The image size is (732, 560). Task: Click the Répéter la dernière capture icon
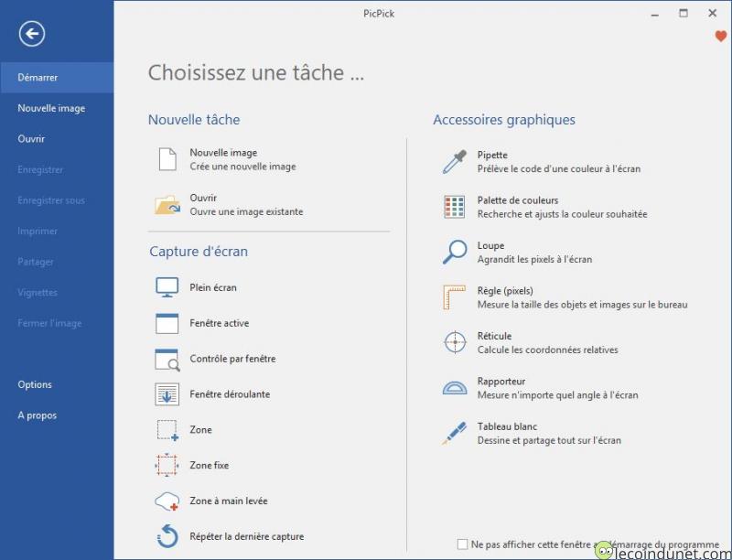tap(167, 535)
